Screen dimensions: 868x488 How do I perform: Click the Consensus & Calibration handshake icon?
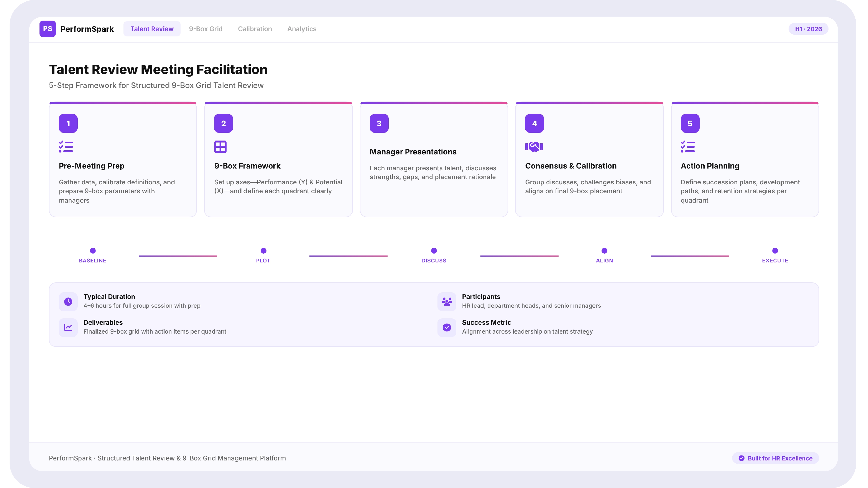point(534,147)
